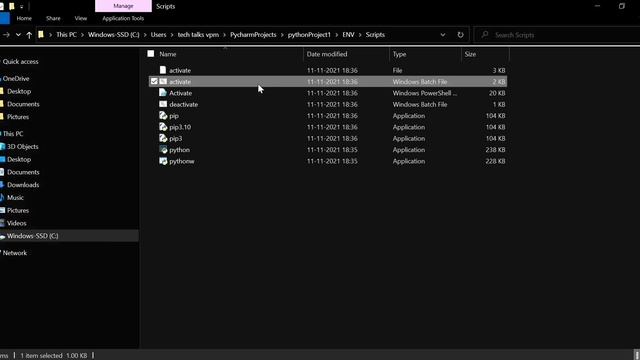The height and width of the screenshot is (360, 640).
Task: Open the View ribbon tab
Action: (81, 18)
